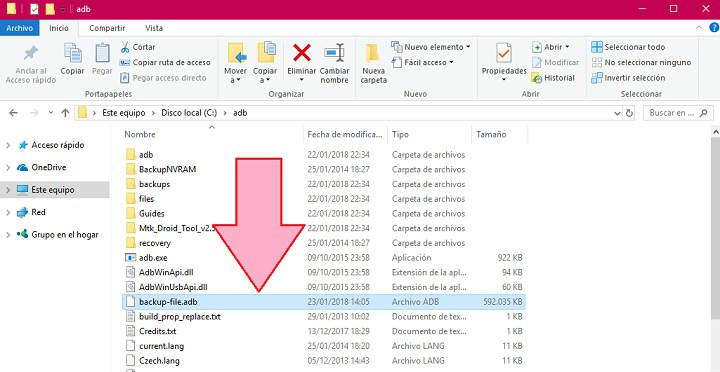720x372 pixels.
Task: Expand the OneDrive tree node
Action: pos(8,168)
